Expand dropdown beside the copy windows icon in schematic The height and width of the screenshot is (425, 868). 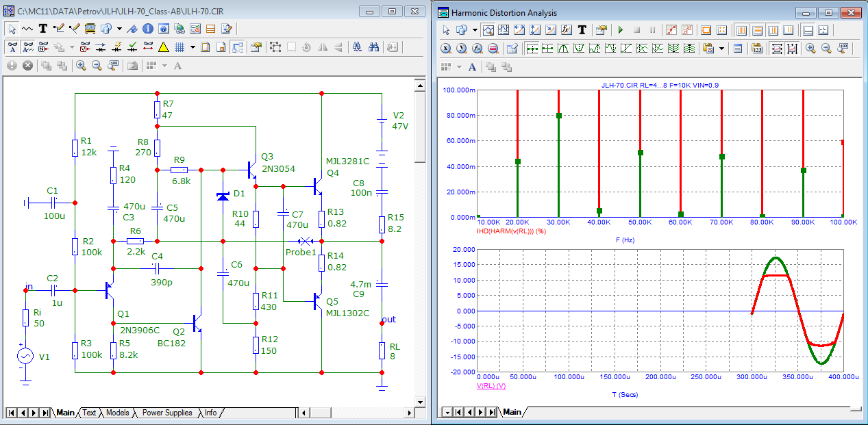click(119, 29)
